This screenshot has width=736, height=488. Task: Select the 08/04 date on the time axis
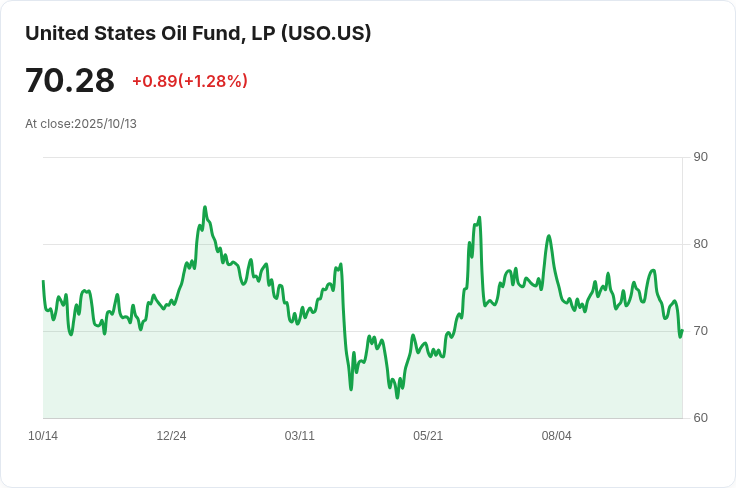[x=556, y=436]
